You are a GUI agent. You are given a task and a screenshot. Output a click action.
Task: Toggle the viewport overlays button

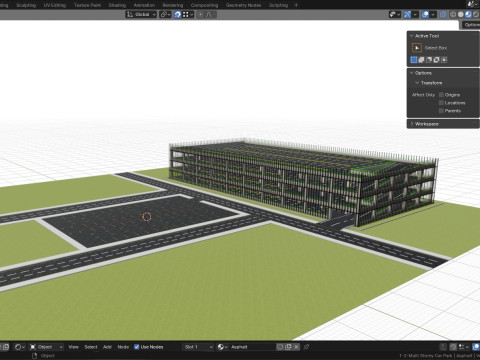pos(425,14)
